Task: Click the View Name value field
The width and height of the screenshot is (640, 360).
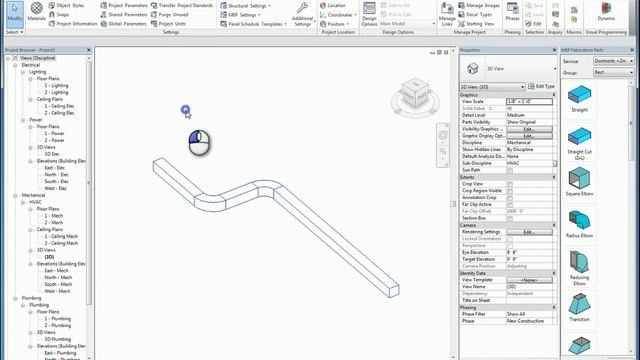Action: [x=529, y=287]
